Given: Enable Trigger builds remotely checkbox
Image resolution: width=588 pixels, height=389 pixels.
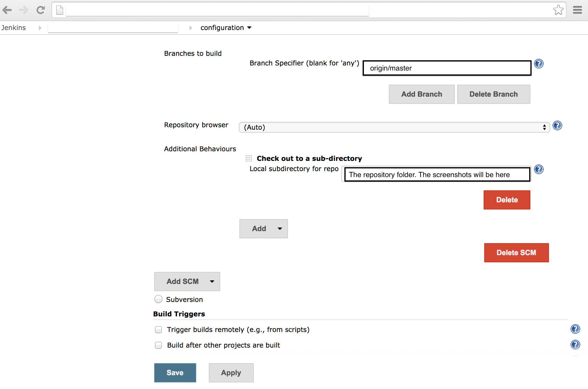Looking at the screenshot, I should tap(158, 330).
